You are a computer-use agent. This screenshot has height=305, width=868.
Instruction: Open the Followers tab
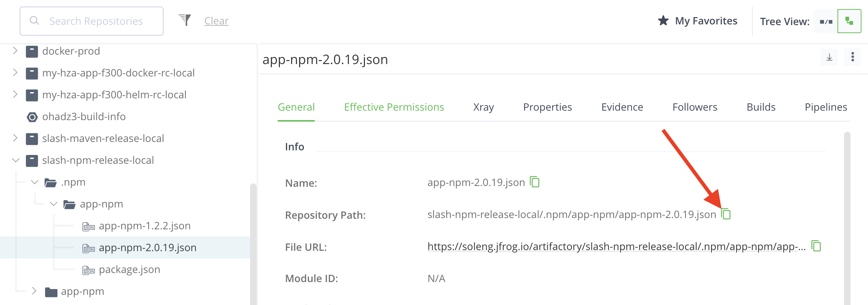695,107
